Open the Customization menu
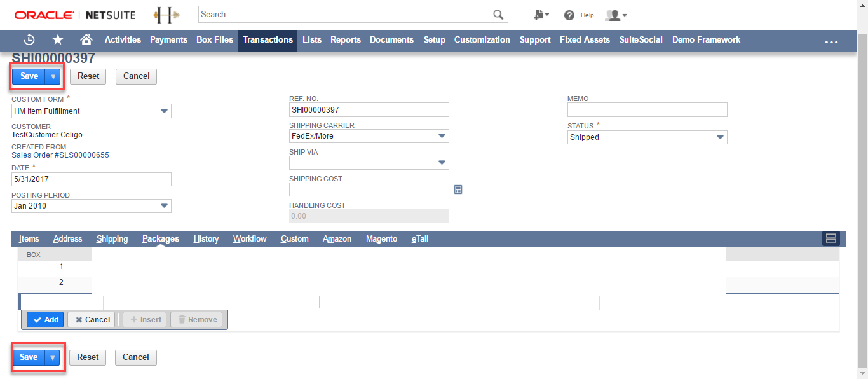Viewport: 868px width, 379px height. point(482,39)
